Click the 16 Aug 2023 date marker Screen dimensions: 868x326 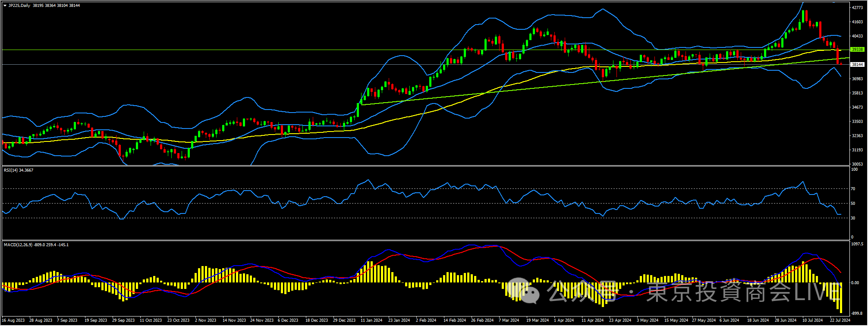click(14, 320)
